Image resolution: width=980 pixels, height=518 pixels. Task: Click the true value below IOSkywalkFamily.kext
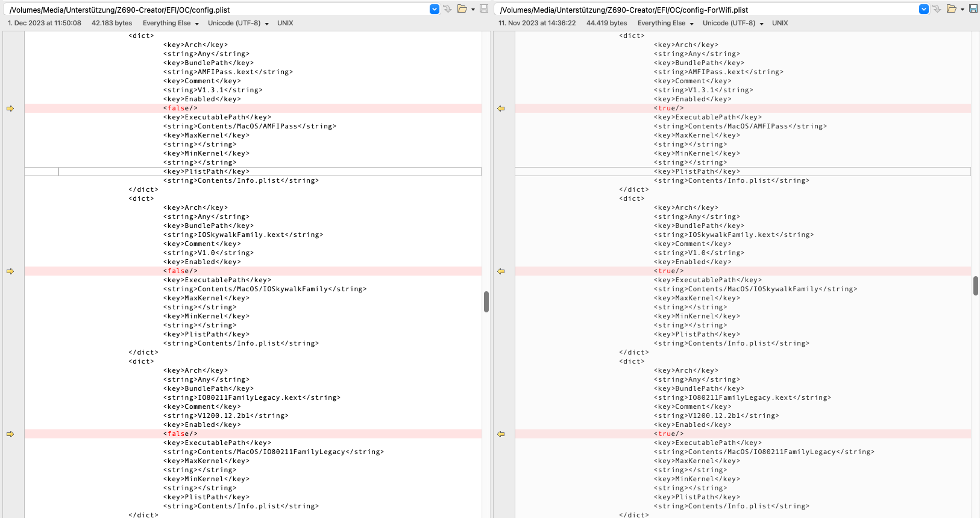click(x=669, y=271)
